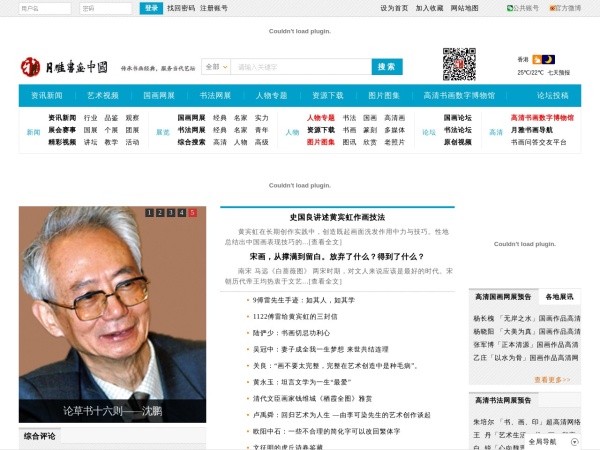
Task: Open 张军博「正本清源」exhibition link
Action: [x=526, y=344]
